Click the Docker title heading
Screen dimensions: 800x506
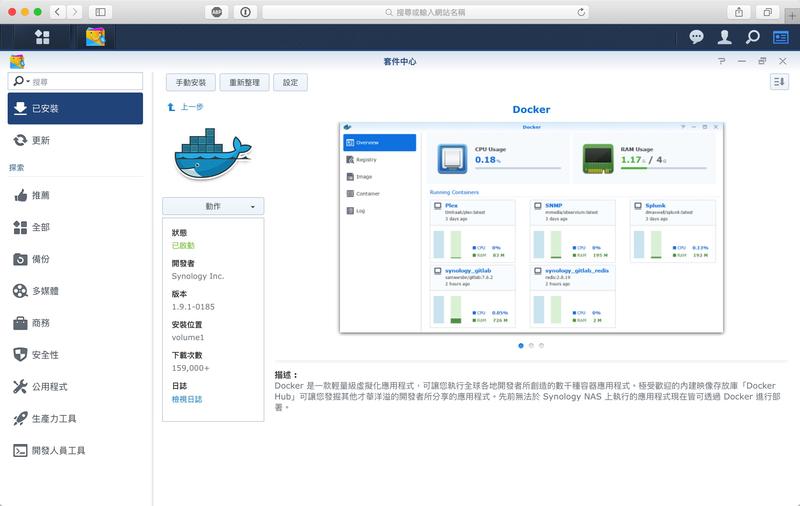coord(531,109)
